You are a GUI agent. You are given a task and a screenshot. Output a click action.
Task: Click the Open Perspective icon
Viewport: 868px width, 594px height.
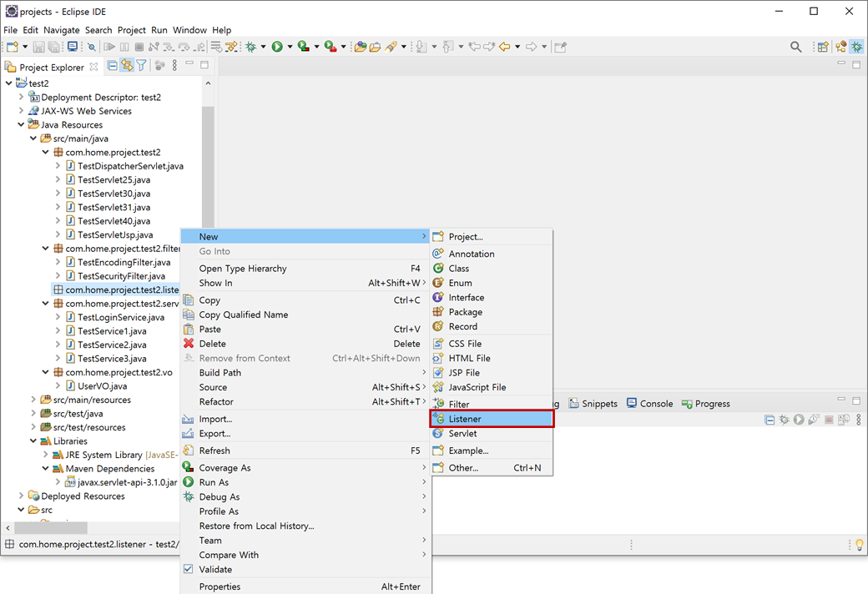coord(823,47)
